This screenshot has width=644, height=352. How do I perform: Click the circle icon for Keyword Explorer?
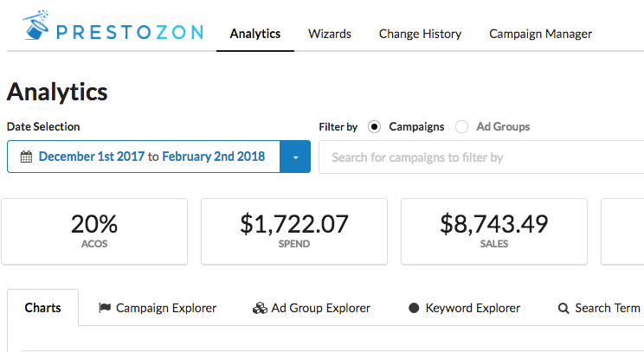point(414,308)
